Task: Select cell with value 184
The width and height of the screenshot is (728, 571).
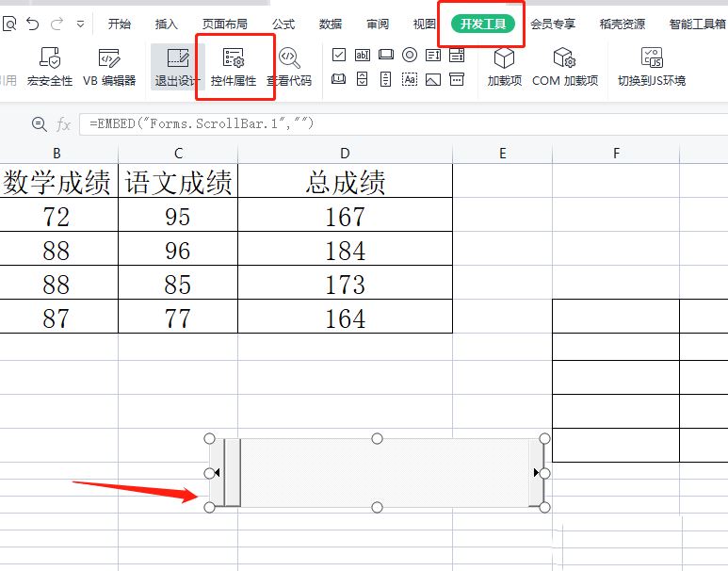Action: [x=345, y=249]
